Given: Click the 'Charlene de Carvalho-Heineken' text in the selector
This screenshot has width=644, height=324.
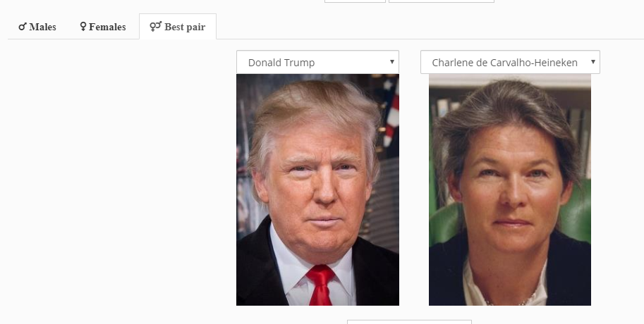Looking at the screenshot, I should pyautogui.click(x=505, y=63).
